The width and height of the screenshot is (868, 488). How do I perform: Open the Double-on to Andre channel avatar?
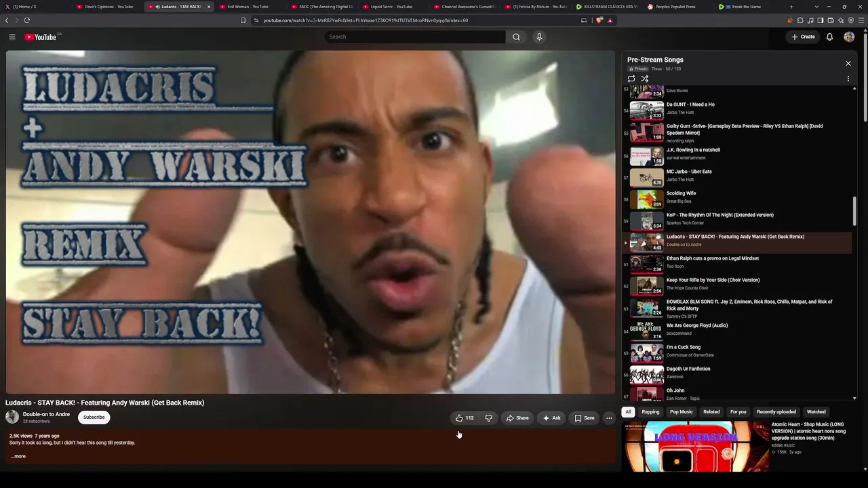pos(12,418)
